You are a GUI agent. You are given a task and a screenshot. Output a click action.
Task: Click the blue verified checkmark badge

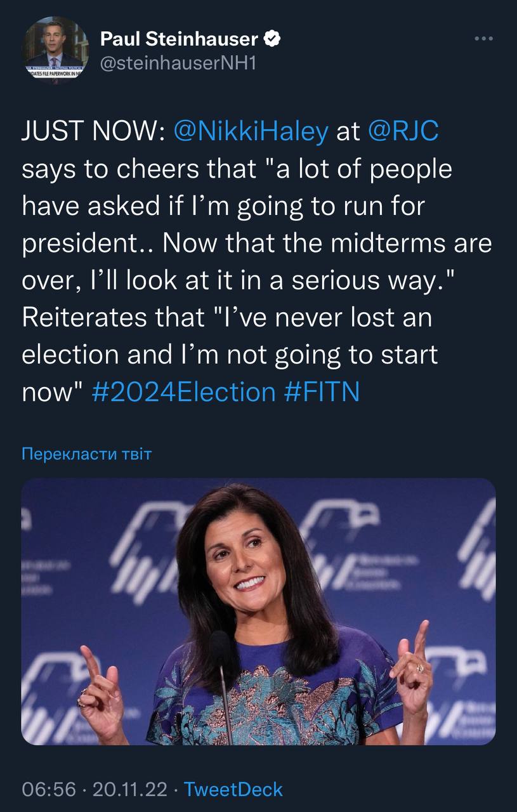[273, 39]
